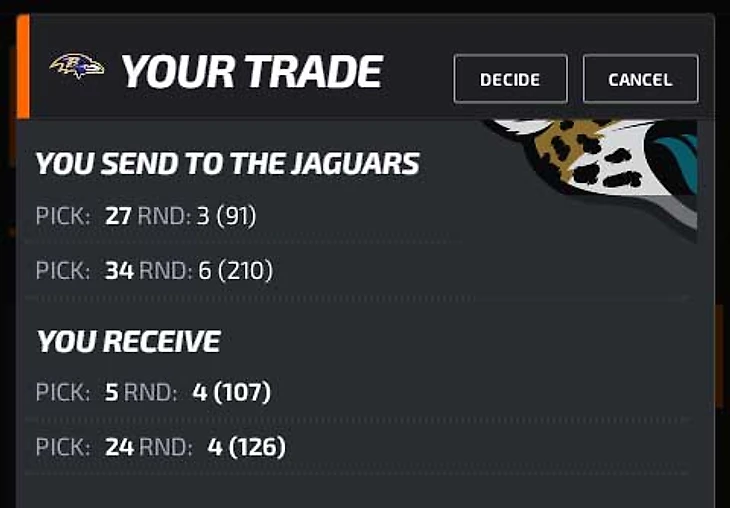This screenshot has height=508, width=730.
Task: Select the YOU SEND TO THE JAGUARS heading
Action: [x=228, y=163]
